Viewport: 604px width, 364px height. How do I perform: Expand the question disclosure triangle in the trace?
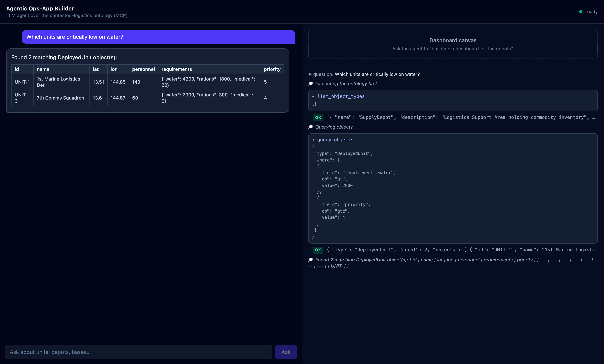310,74
